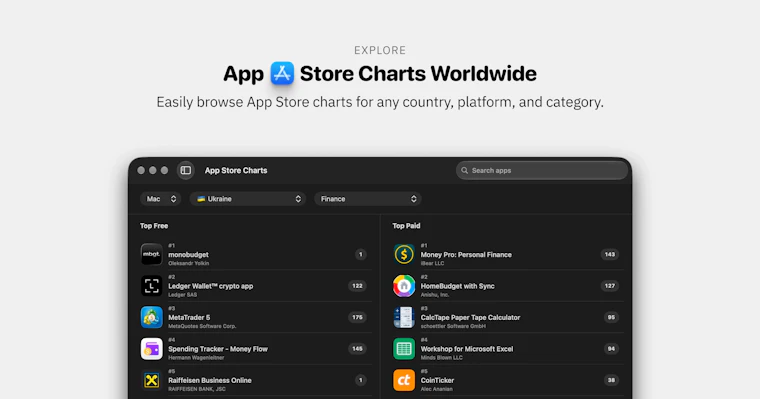Open the Money Pro app icon
The height and width of the screenshot is (399, 760).
coord(404,254)
